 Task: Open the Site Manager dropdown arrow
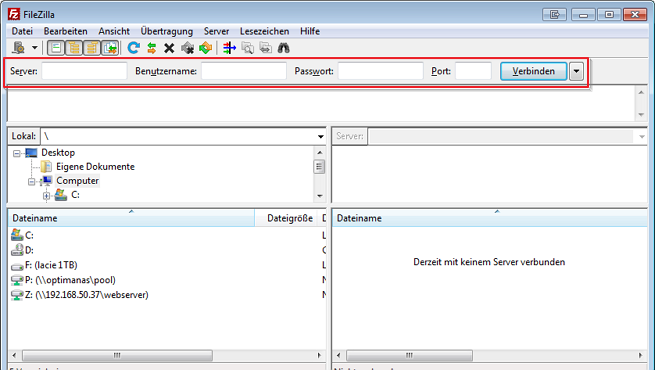35,48
